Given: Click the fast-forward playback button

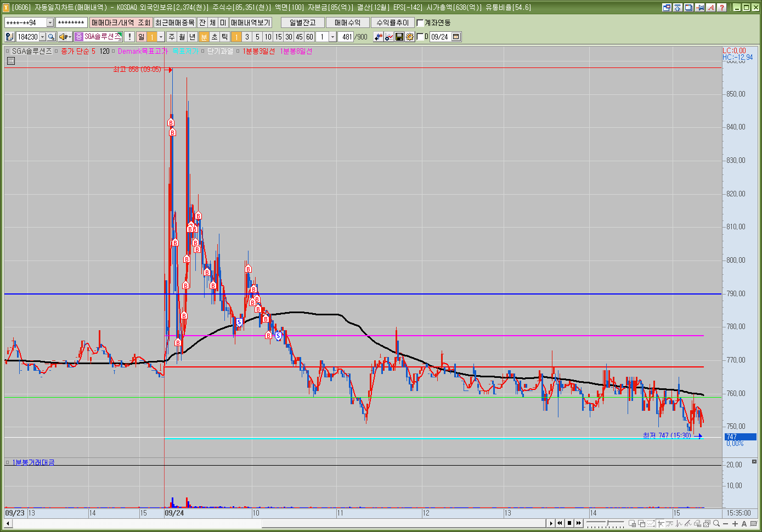Looking at the screenshot, I should (579, 524).
